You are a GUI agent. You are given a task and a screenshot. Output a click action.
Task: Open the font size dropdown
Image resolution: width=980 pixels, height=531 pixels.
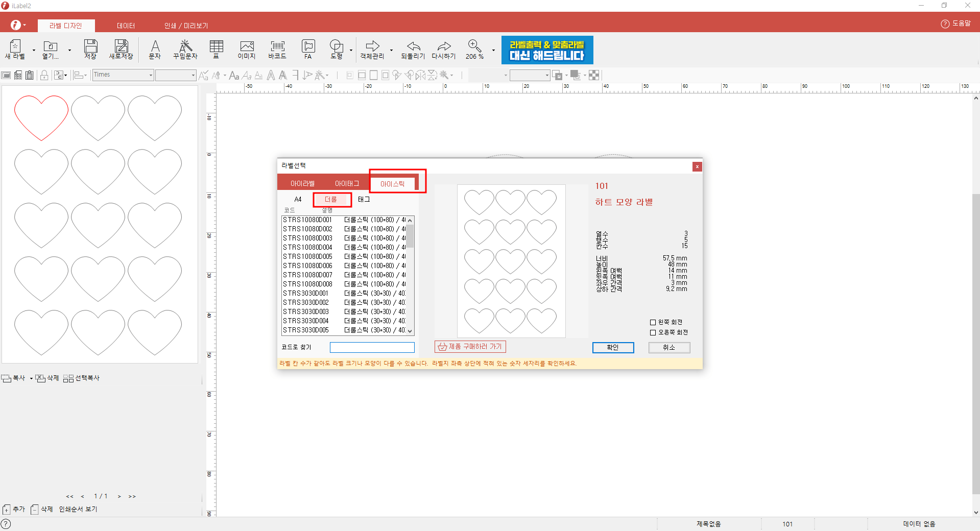click(x=193, y=76)
